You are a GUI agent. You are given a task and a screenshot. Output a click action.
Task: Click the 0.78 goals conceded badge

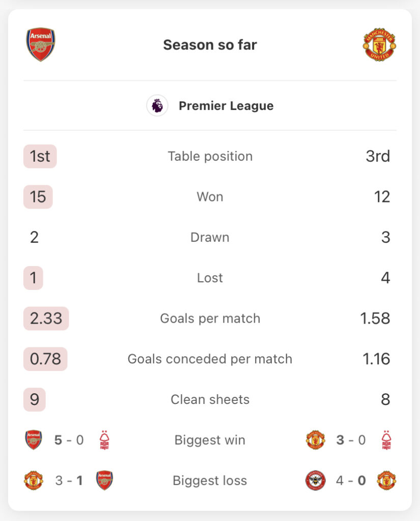click(x=45, y=359)
